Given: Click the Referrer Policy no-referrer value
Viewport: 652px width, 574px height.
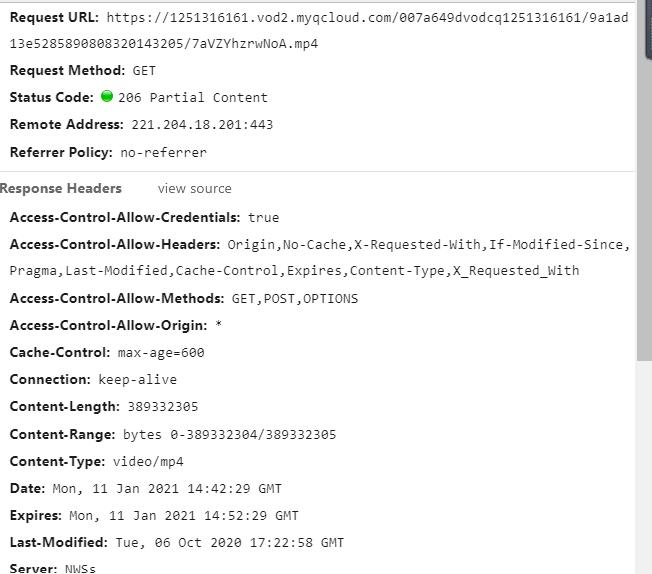Looking at the screenshot, I should [x=163, y=152].
